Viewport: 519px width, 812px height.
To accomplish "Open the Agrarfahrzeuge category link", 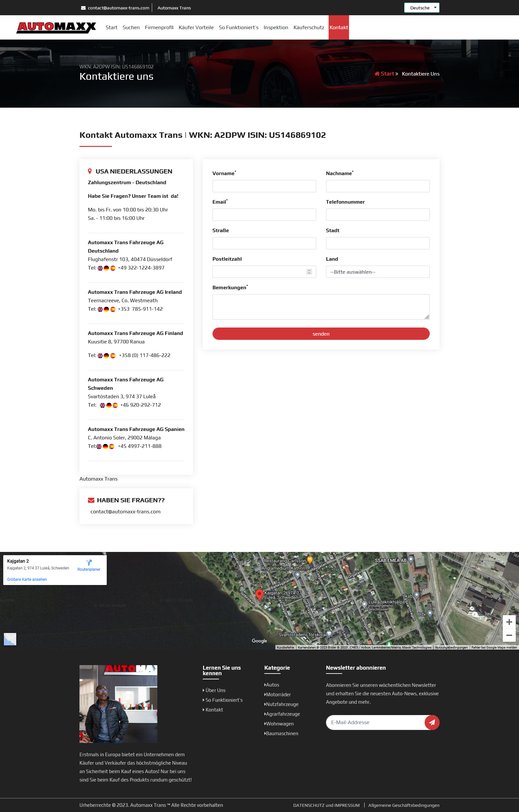I will click(283, 714).
